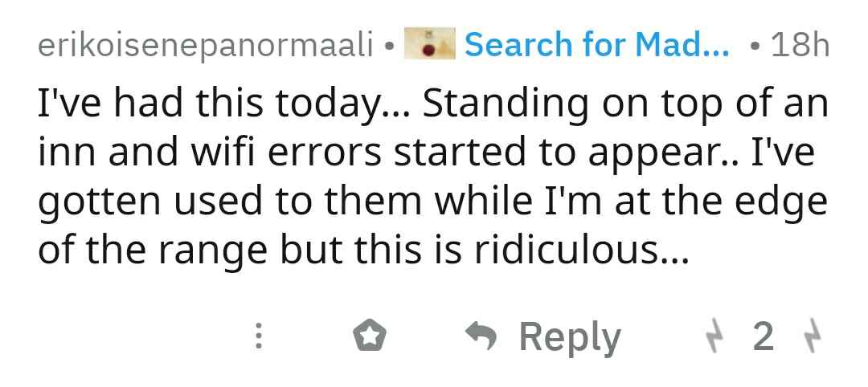
Task: Click the word "ridiculous..." in the comment
Action: 580,251
